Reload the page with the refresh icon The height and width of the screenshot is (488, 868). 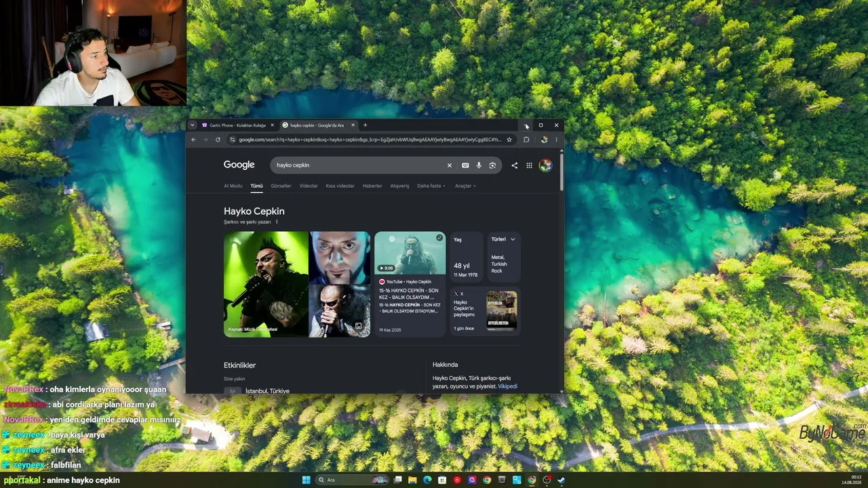click(x=218, y=140)
